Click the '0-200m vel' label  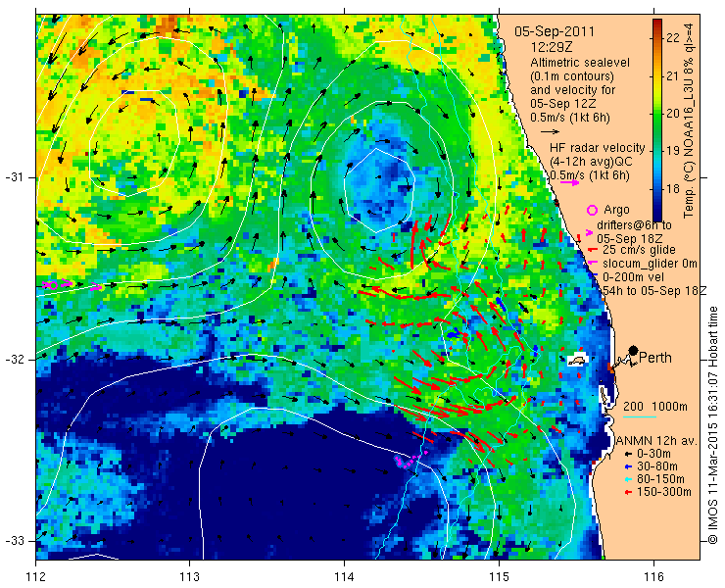coord(634,276)
